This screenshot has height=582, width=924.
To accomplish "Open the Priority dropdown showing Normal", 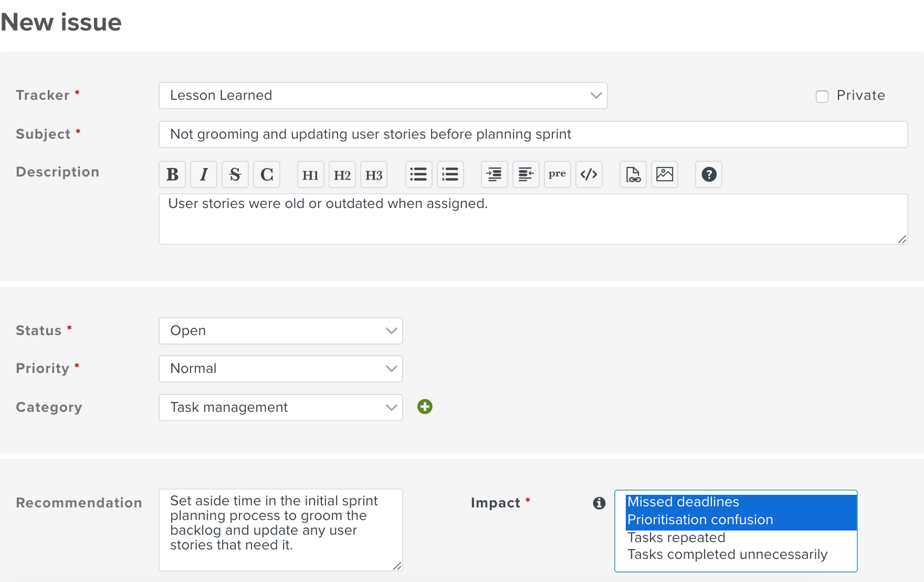I will (x=281, y=369).
